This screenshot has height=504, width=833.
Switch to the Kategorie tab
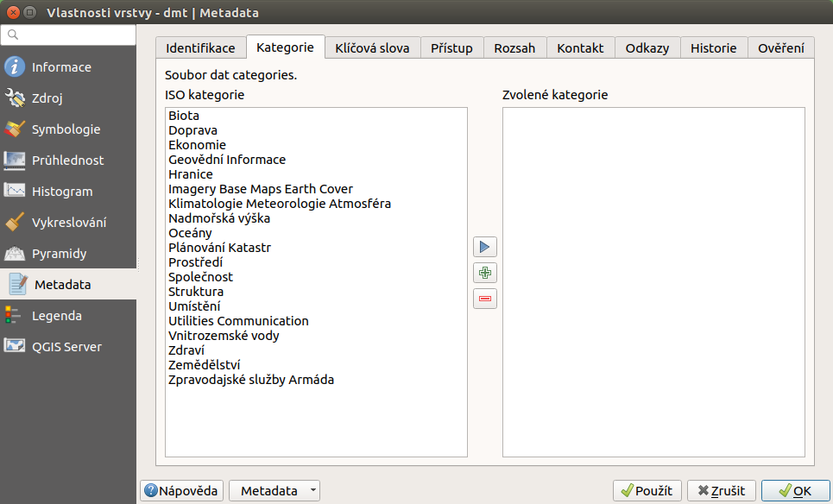coord(285,47)
